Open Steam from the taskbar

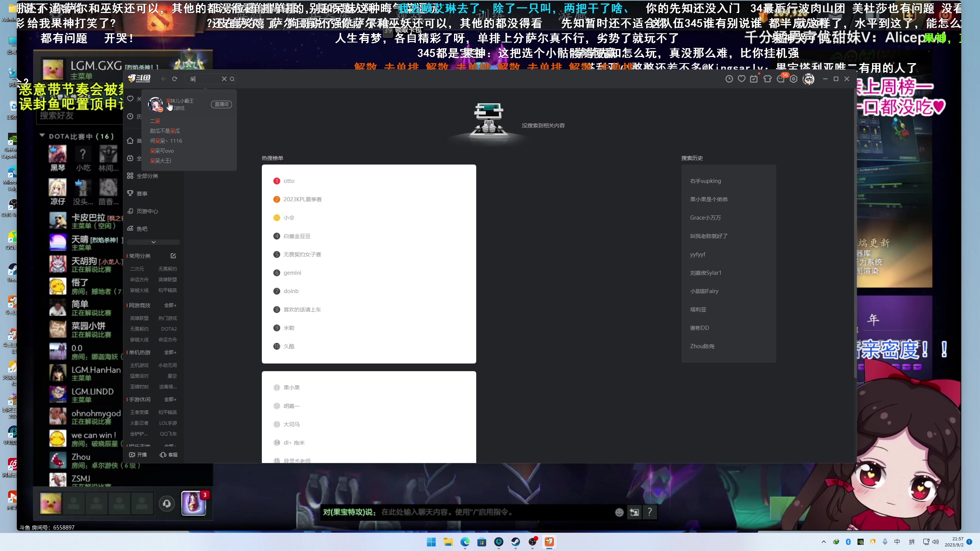tap(516, 542)
